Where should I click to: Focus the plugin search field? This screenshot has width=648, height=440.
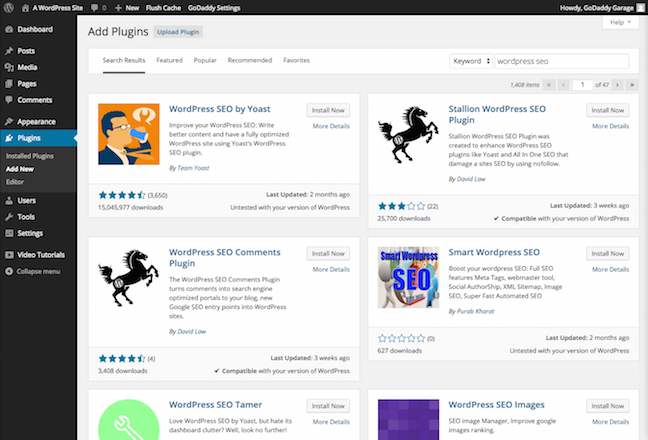click(x=562, y=61)
